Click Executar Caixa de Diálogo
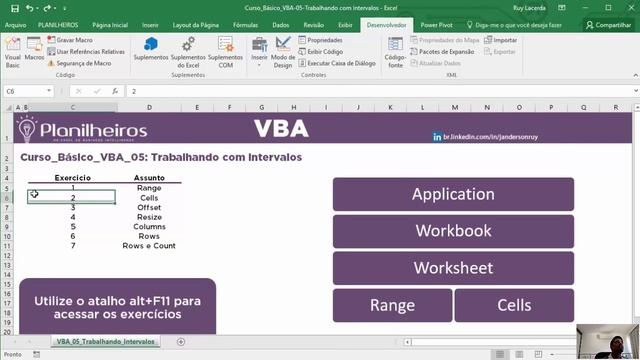Screen dimensions: 640x360 point(337,63)
